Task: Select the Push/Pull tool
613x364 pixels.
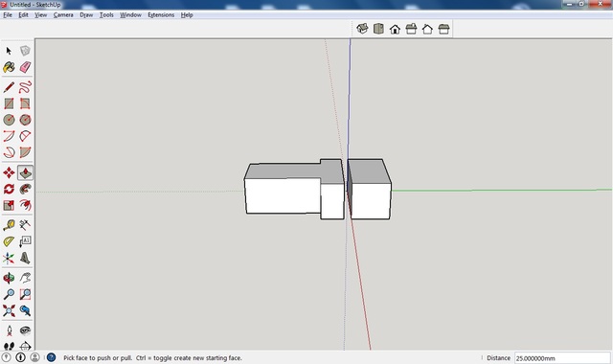Action: pyautogui.click(x=25, y=172)
